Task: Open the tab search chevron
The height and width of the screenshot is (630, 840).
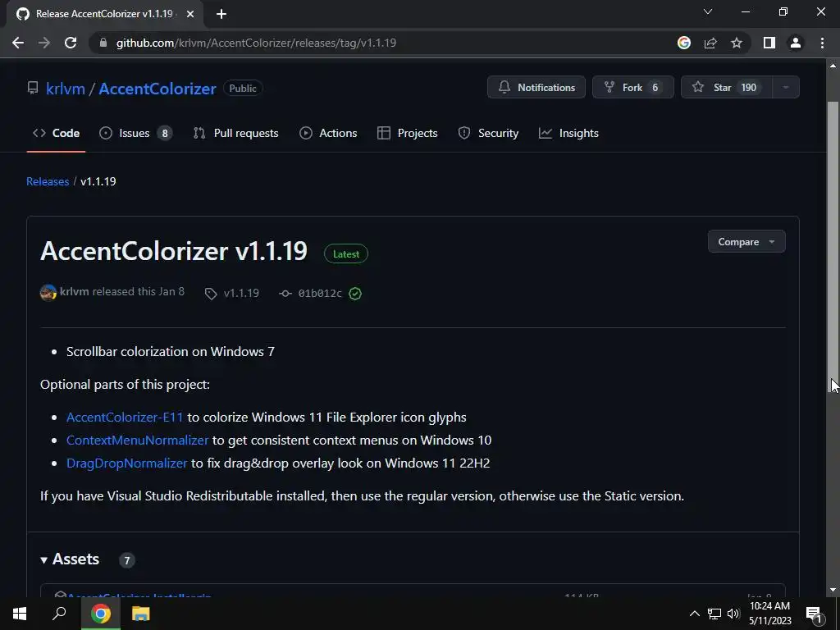Action: (708, 11)
